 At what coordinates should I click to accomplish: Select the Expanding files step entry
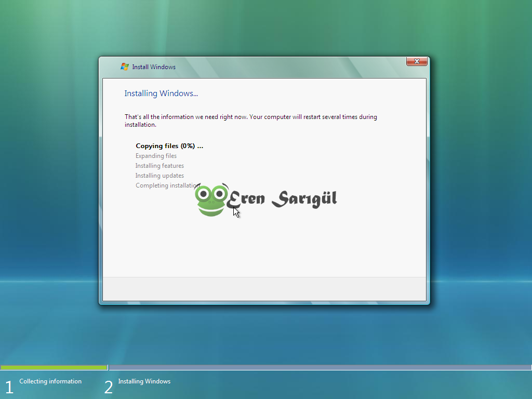point(156,156)
